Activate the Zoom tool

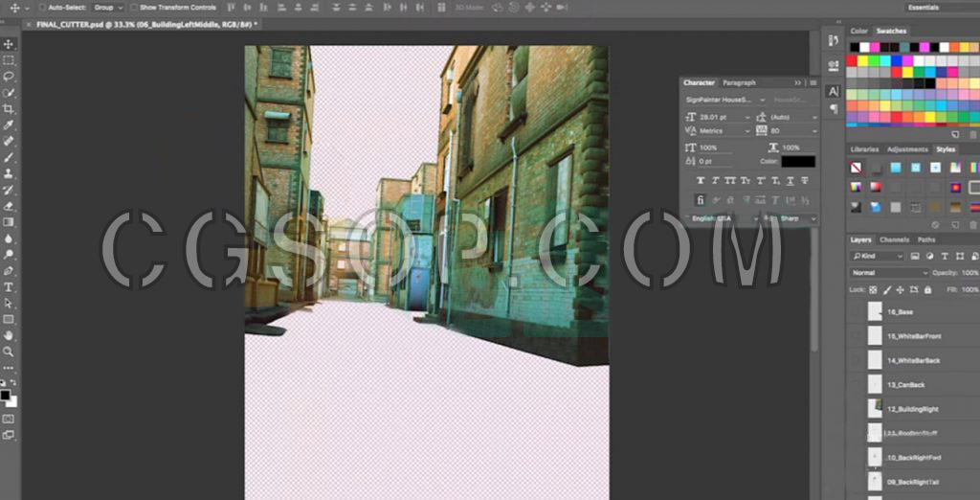[x=9, y=352]
